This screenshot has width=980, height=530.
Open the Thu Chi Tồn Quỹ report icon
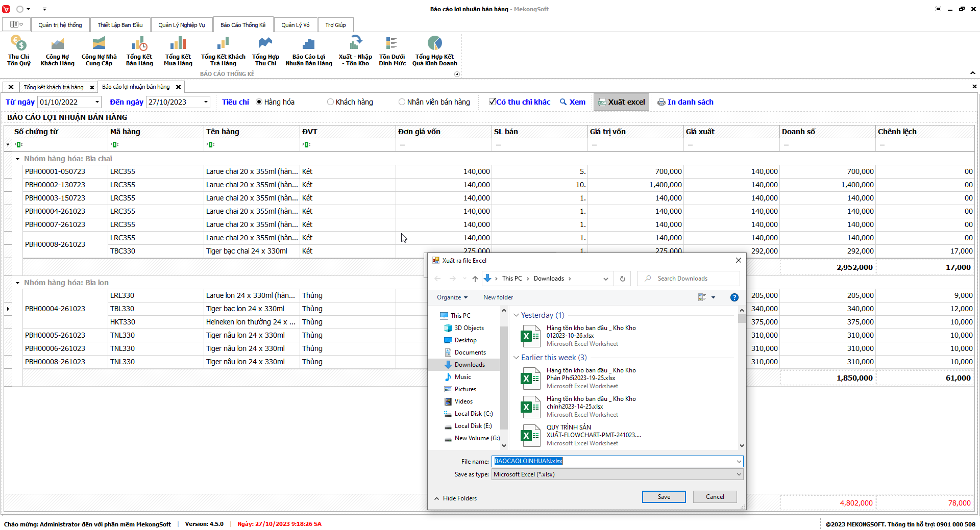coord(19,44)
